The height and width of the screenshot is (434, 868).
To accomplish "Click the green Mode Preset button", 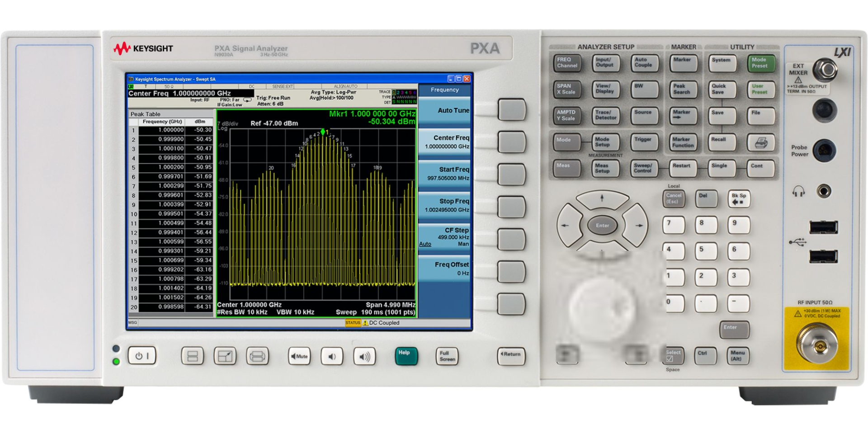I will coord(761,63).
